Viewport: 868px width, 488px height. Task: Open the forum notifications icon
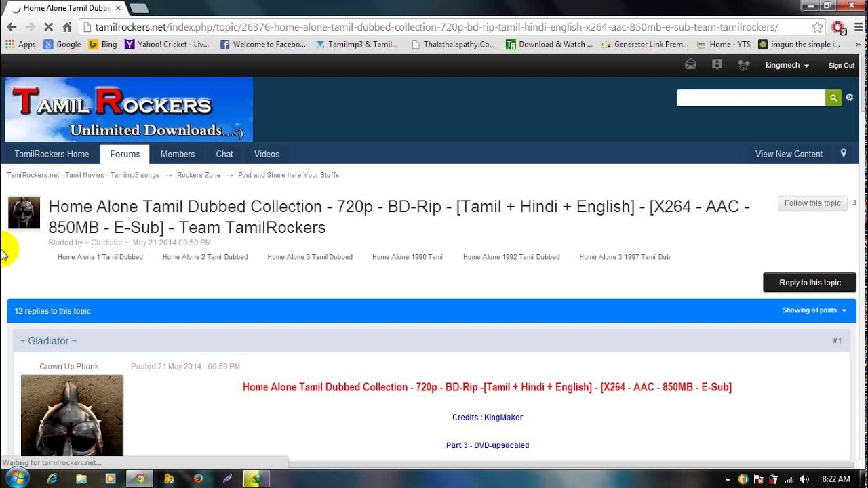click(x=717, y=65)
